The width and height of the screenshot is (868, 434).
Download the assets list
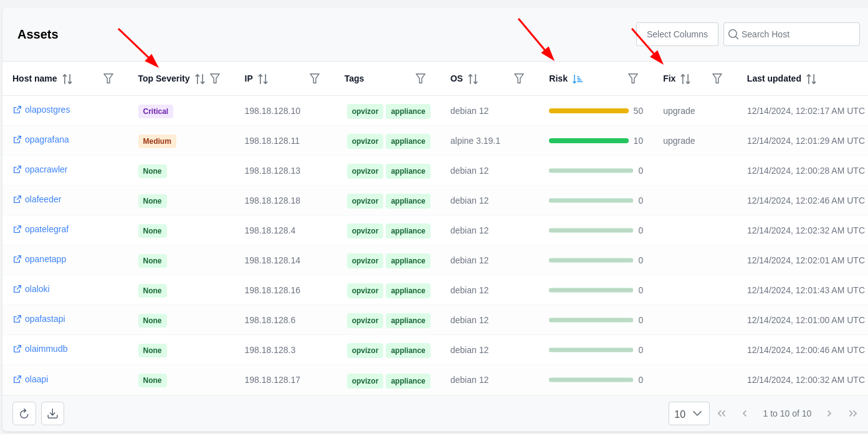point(52,413)
